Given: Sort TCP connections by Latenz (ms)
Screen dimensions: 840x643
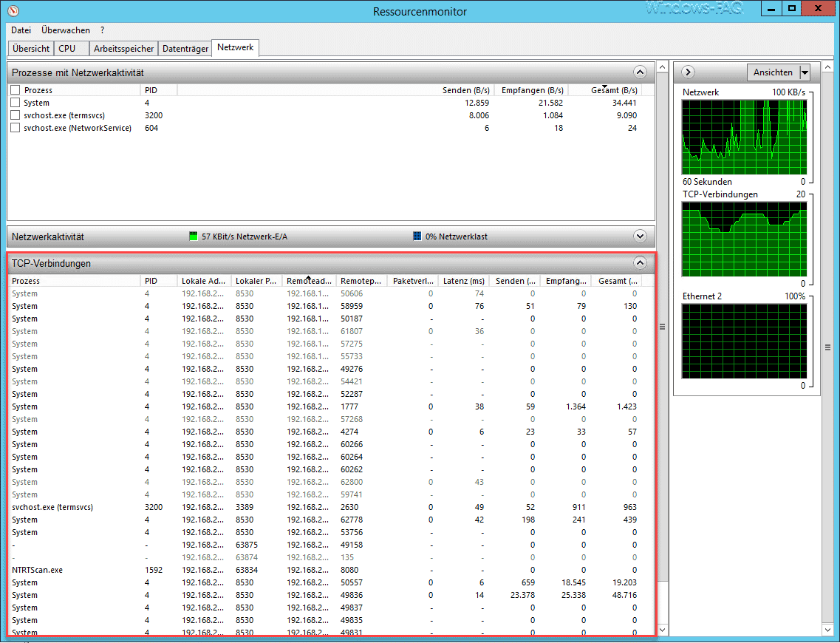Looking at the screenshot, I should point(464,281).
